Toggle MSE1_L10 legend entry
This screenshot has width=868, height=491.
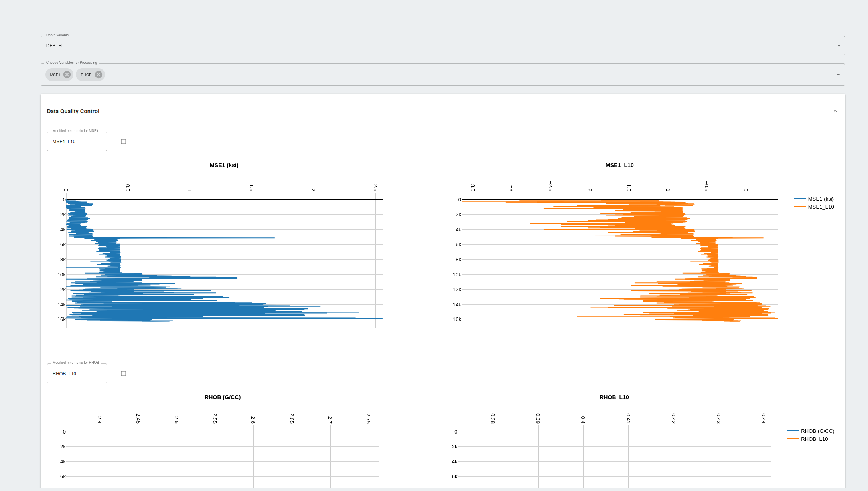point(821,207)
